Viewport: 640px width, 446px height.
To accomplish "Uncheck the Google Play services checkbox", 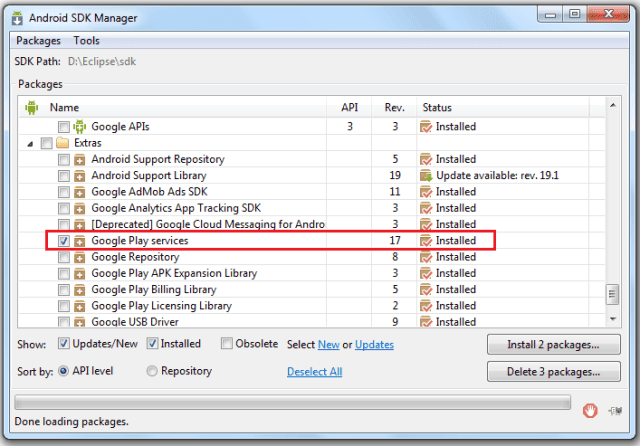I will coord(63,241).
